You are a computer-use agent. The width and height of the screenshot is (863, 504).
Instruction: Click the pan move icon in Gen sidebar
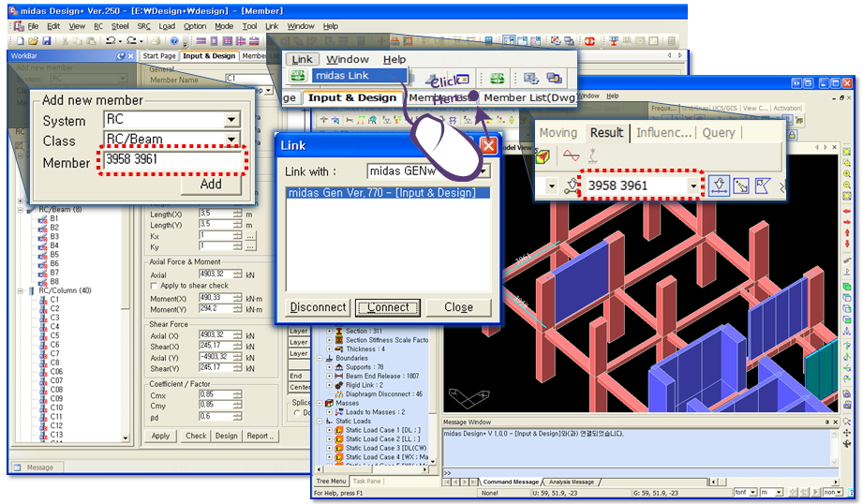tap(847, 433)
